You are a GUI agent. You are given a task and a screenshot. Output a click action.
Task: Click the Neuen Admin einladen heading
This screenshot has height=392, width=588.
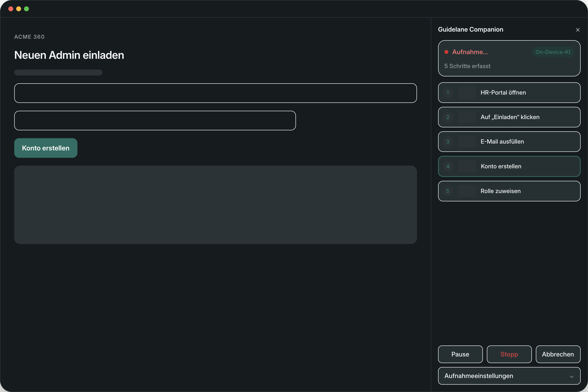(x=69, y=55)
